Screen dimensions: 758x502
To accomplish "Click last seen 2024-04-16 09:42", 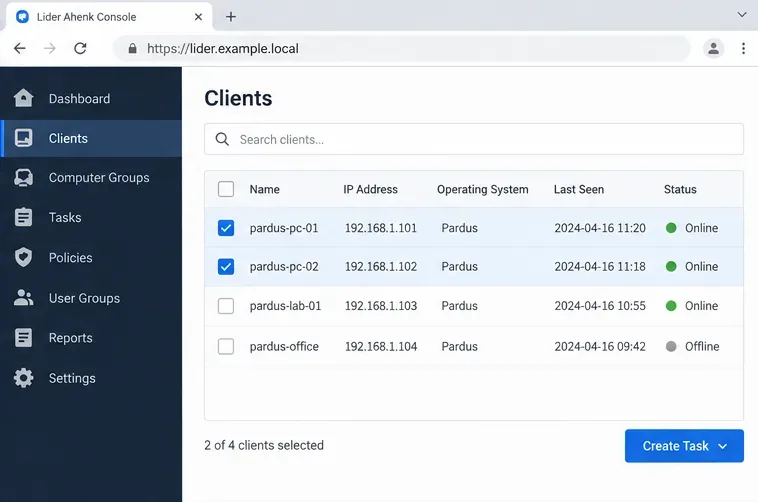I will click(600, 346).
